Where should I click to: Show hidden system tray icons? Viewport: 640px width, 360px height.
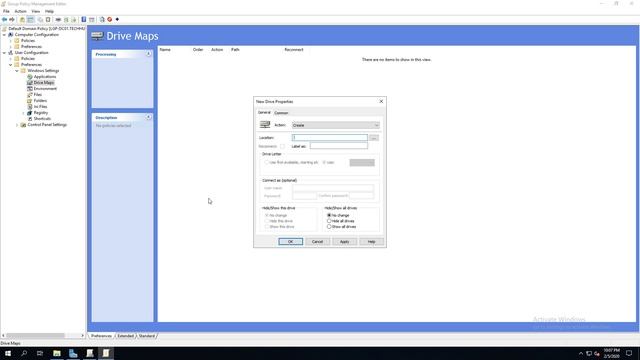[581, 353]
